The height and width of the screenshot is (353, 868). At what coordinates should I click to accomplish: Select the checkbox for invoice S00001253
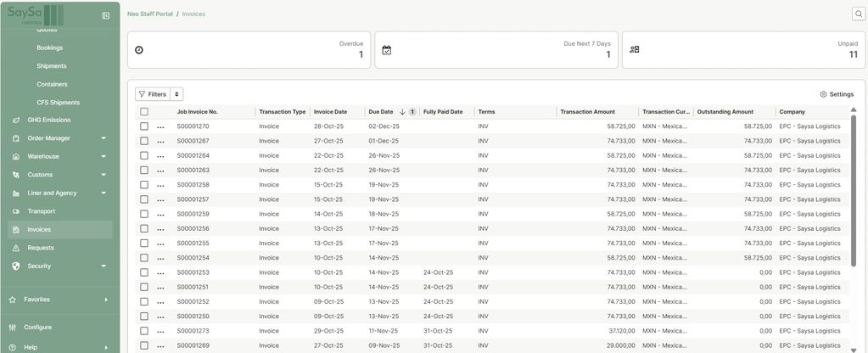click(x=144, y=272)
